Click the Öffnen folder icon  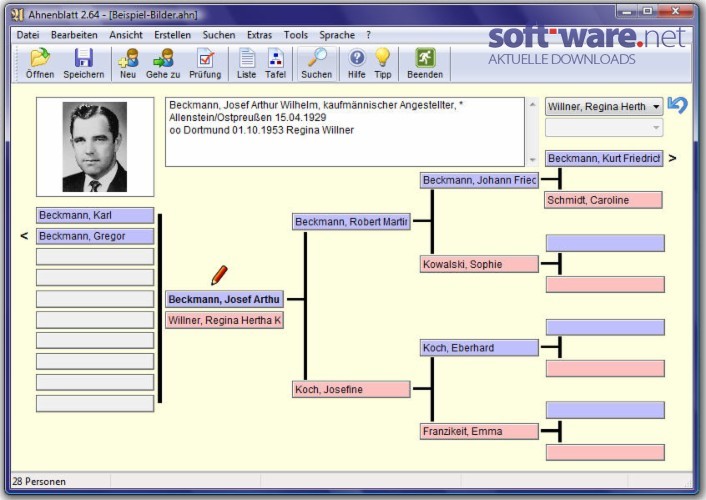[40, 58]
